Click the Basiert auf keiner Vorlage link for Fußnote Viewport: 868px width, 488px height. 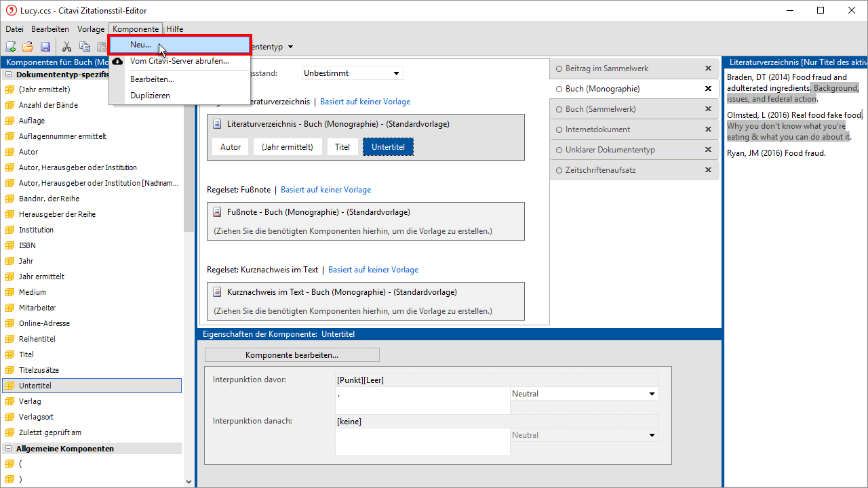click(x=325, y=190)
